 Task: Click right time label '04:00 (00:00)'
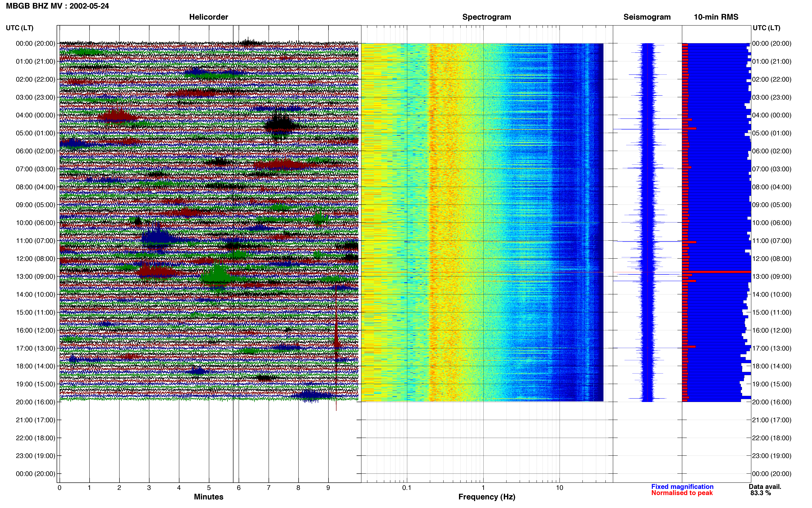[772, 115]
